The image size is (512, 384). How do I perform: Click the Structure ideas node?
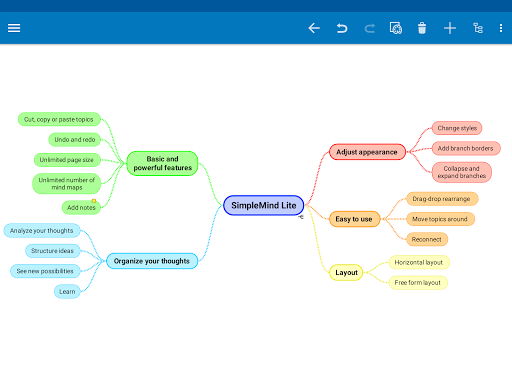tap(53, 251)
